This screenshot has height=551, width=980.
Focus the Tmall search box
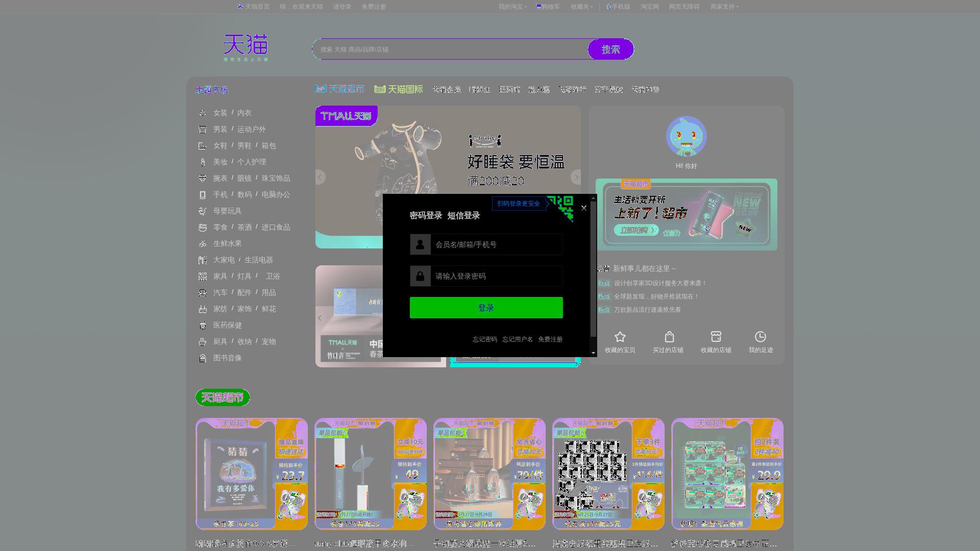451,49
